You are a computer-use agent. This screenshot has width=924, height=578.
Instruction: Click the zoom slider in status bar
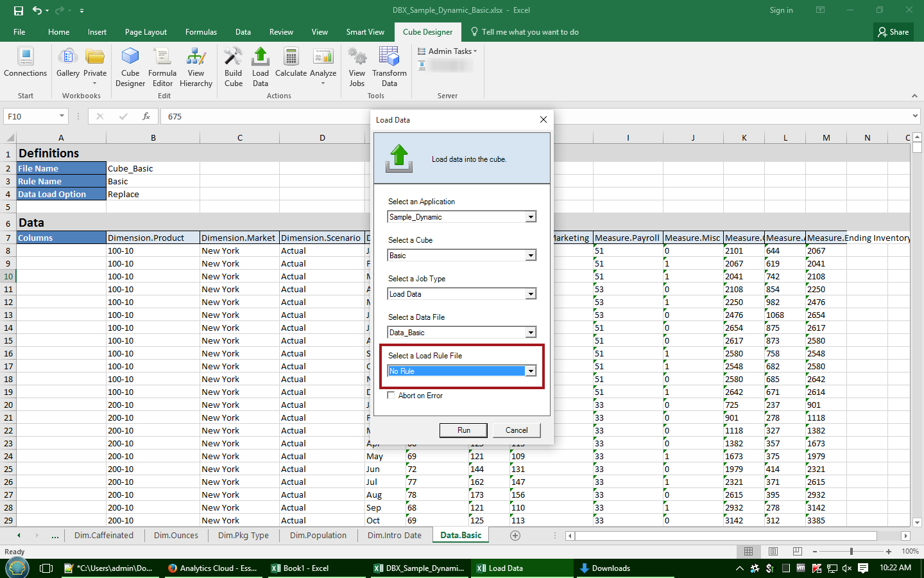pyautogui.click(x=851, y=551)
